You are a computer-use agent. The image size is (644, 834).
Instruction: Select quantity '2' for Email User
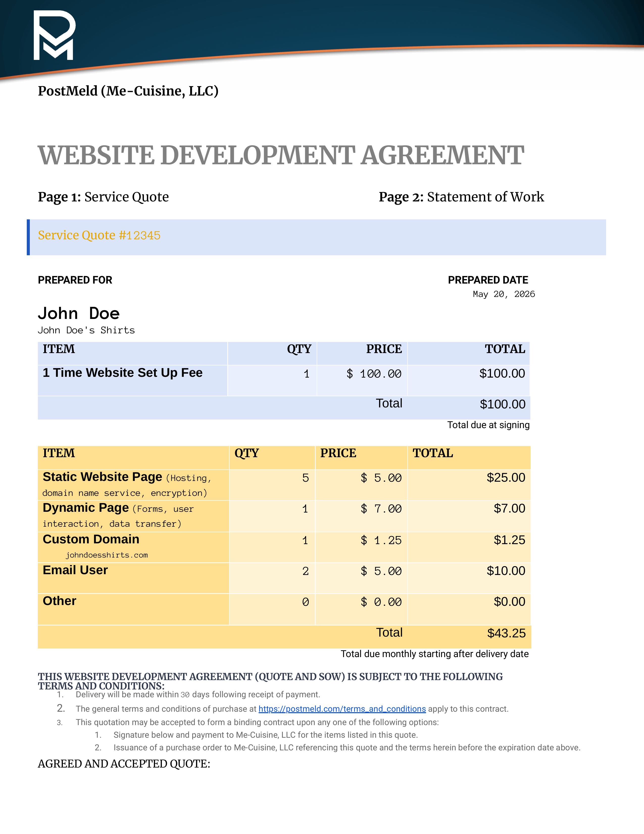306,571
